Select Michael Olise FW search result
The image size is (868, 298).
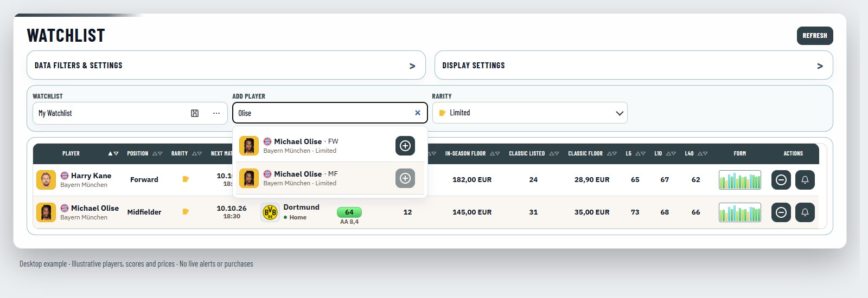point(330,146)
